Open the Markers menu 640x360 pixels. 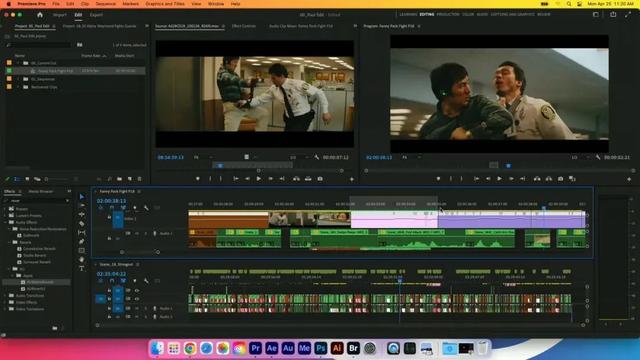131,4
